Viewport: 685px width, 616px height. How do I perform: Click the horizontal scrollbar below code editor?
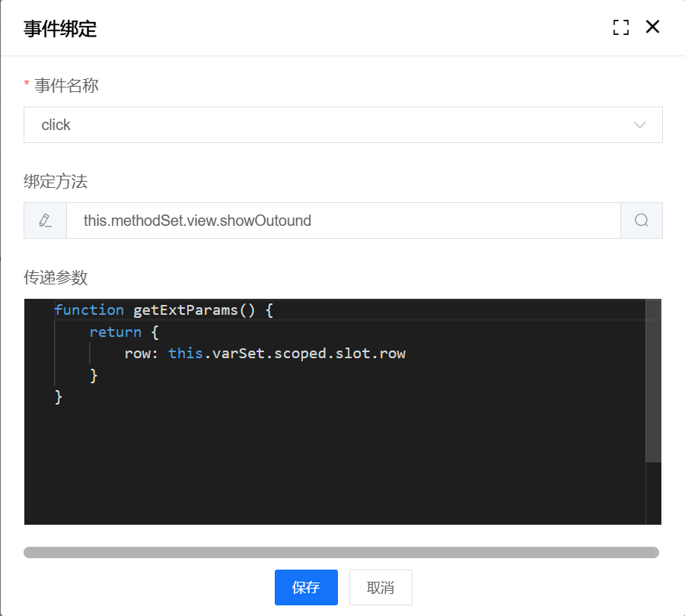click(341, 552)
